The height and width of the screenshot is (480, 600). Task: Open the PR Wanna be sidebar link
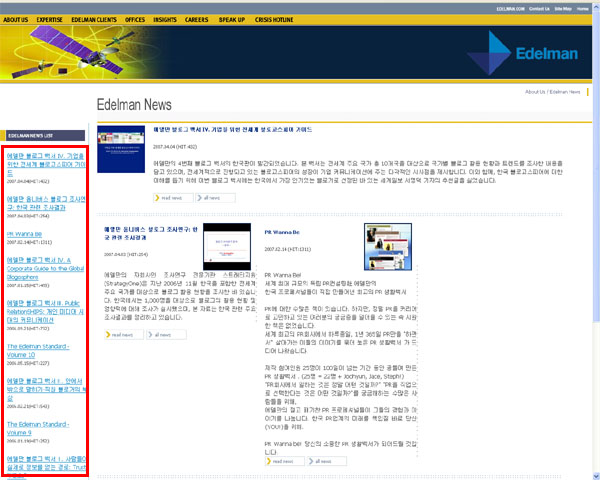click(24, 234)
